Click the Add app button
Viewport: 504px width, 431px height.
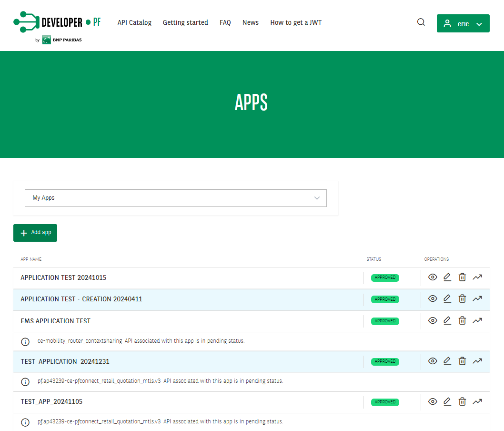35,233
